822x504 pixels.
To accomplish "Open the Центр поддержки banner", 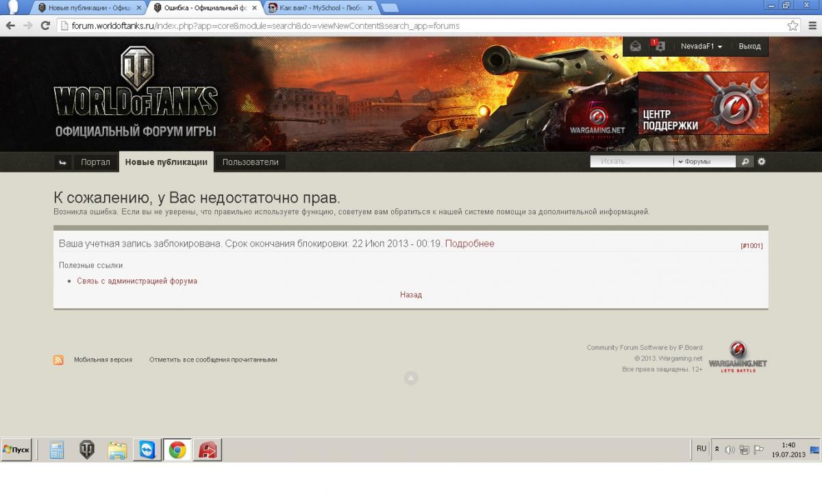I will (x=703, y=103).
